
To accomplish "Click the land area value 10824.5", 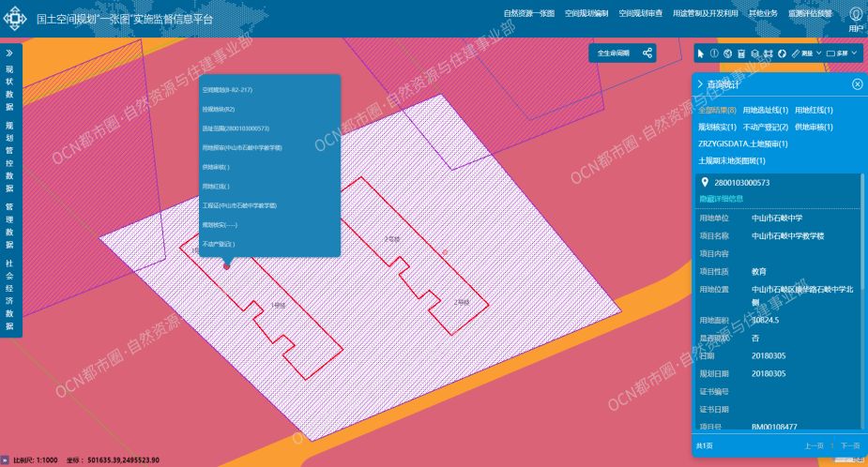I will [x=765, y=320].
